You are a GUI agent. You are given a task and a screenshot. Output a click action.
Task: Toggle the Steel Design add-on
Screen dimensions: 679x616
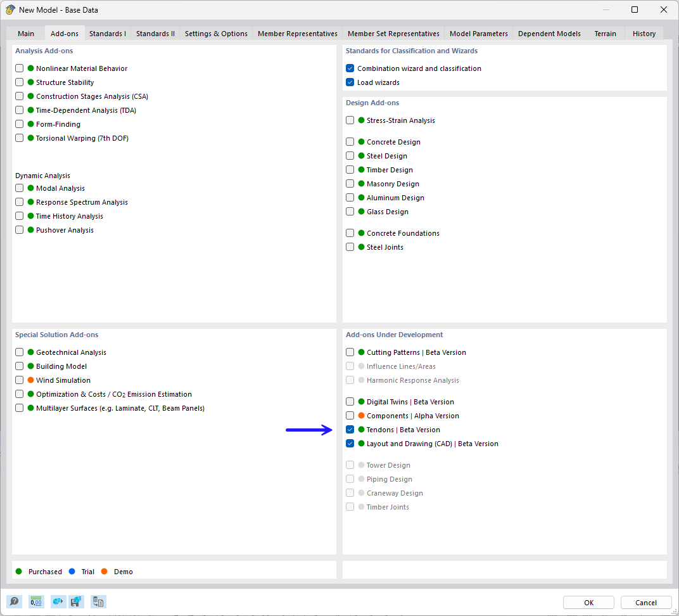[x=350, y=155]
